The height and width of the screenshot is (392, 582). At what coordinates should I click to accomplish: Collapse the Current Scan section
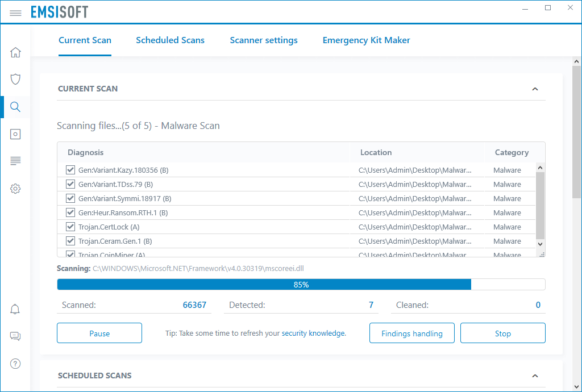click(x=535, y=89)
